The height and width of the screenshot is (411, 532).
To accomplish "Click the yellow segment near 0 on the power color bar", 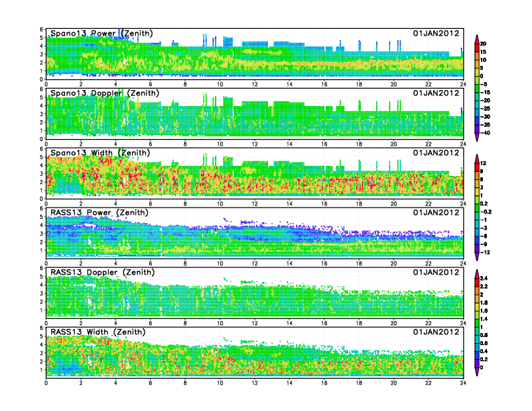I will coord(477,72).
